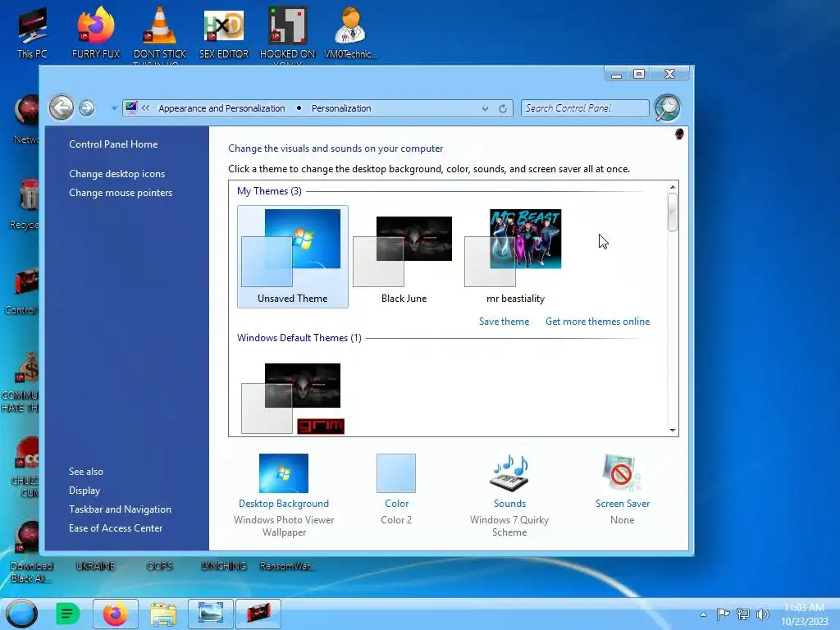Viewport: 840px width, 630px height.
Task: Apply the mr beastiality theme
Action: tap(515, 257)
